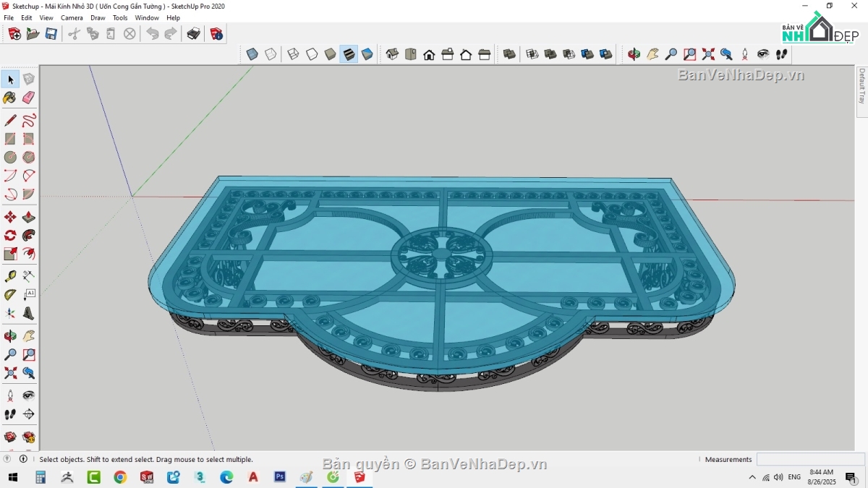The height and width of the screenshot is (488, 868).
Task: Toggle X-ray face style
Action: pos(251,53)
